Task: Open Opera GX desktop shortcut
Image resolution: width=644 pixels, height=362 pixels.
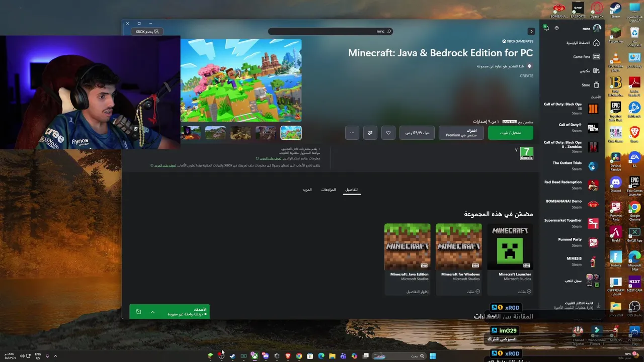Action: click(x=597, y=10)
